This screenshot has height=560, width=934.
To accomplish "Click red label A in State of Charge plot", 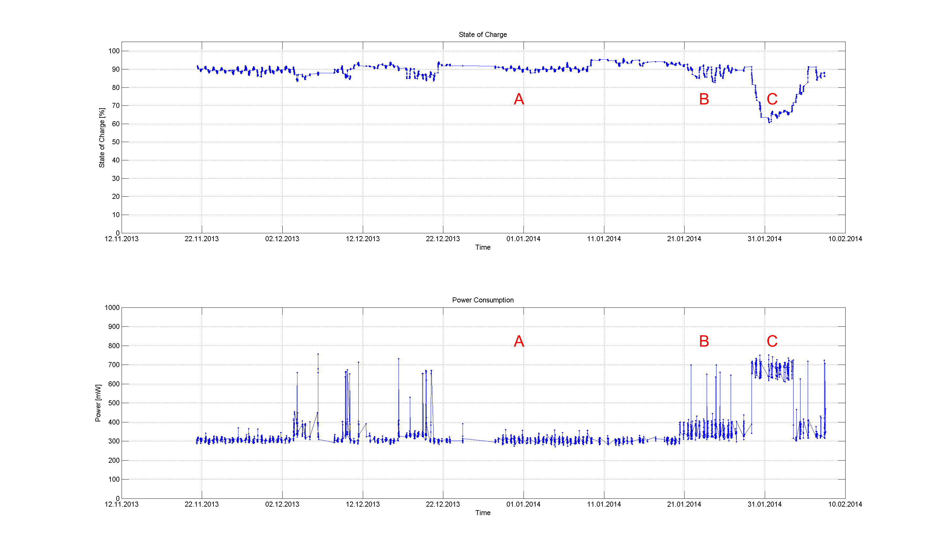I will point(519,99).
